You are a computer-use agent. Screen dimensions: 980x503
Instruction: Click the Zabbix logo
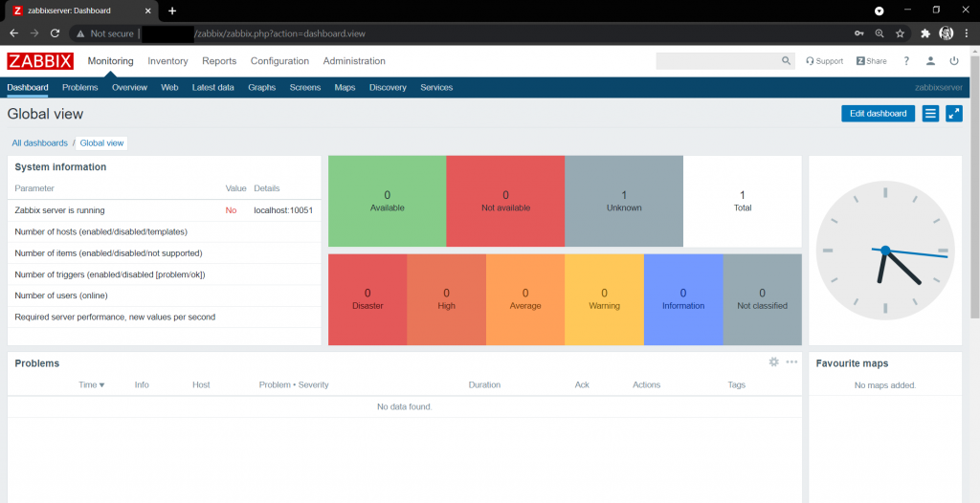click(x=40, y=61)
